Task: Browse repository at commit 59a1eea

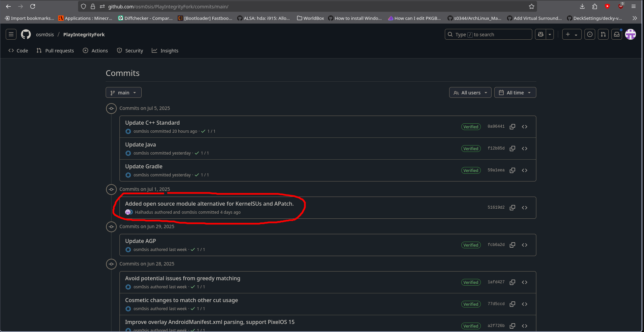Action: tap(525, 170)
